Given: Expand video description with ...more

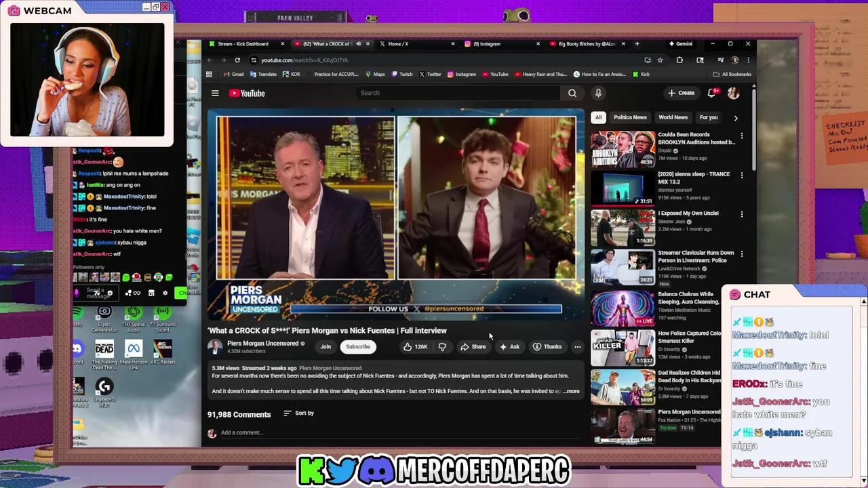Looking at the screenshot, I should pyautogui.click(x=571, y=391).
